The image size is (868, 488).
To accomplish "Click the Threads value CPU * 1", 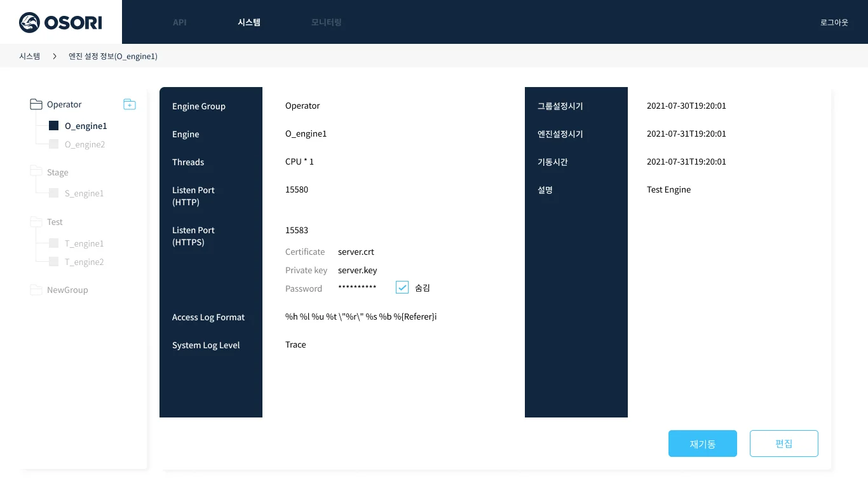I will click(x=299, y=161).
